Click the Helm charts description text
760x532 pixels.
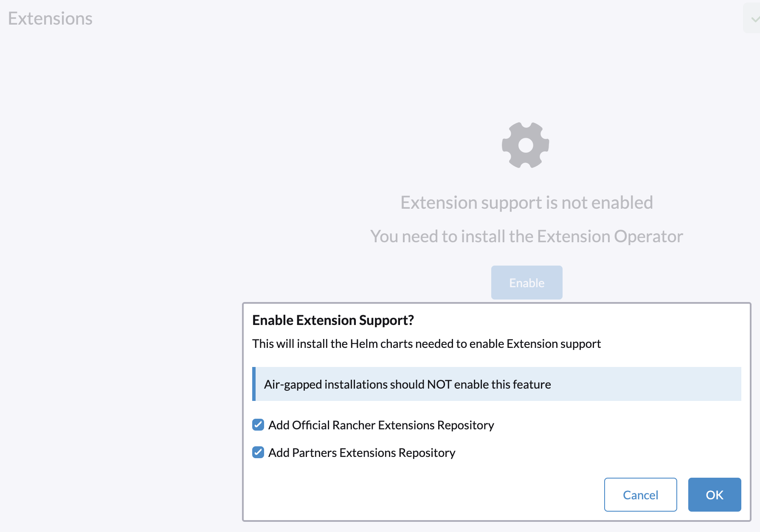(x=426, y=344)
